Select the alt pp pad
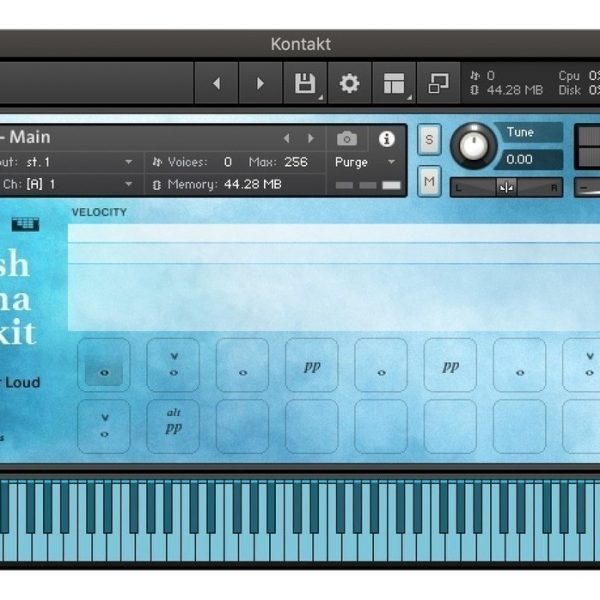Viewport: 600px width, 600px height. [x=173, y=426]
